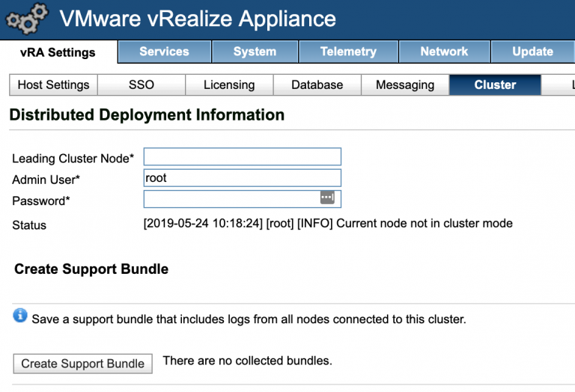Go to the Messaging sub-tab
Image resolution: width=575 pixels, height=392 pixels.
[405, 85]
